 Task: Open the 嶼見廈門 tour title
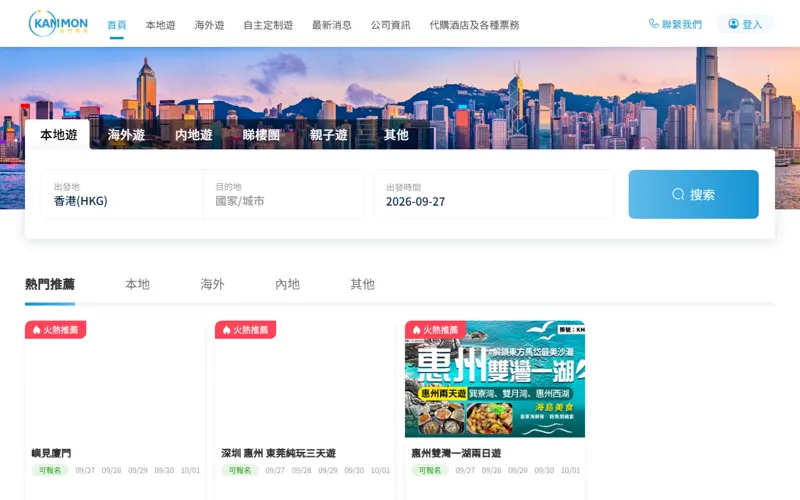click(51, 453)
